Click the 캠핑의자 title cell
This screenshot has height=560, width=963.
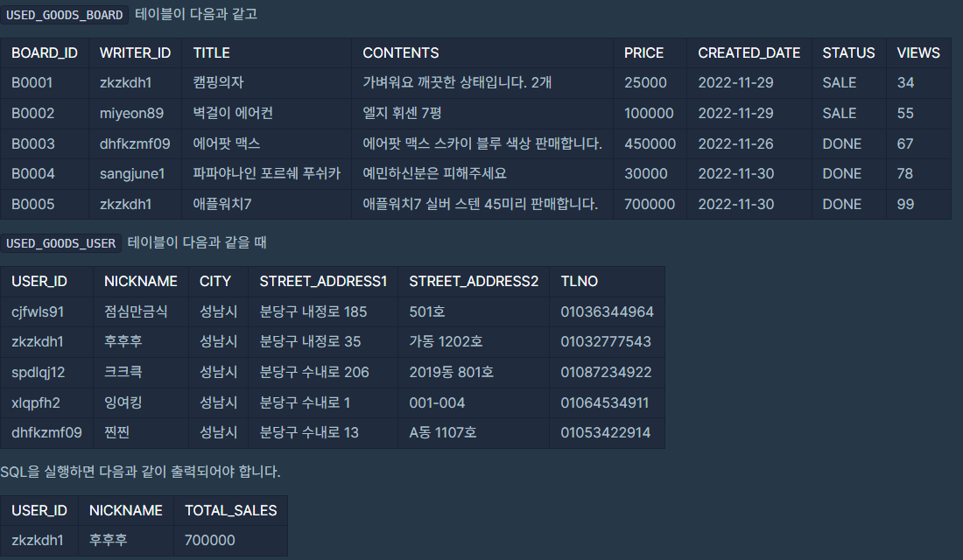coord(266,83)
